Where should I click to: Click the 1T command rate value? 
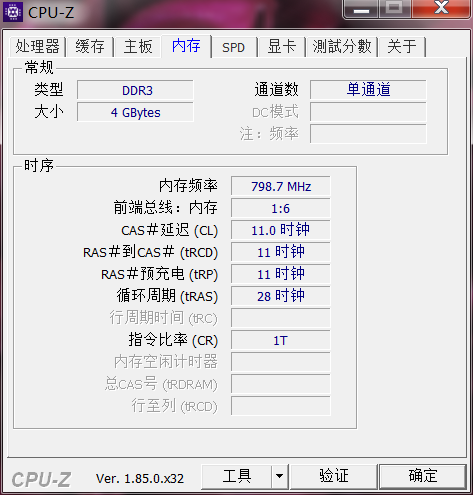coord(281,340)
